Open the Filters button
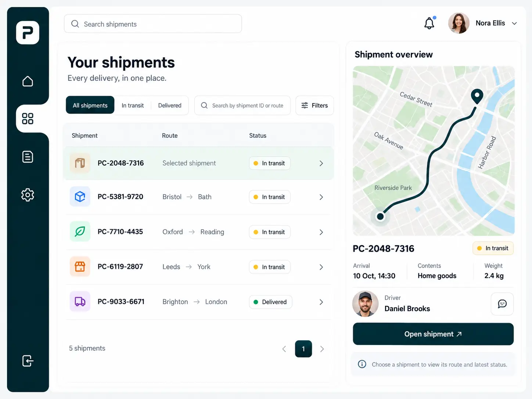The width and height of the screenshot is (532, 399). tap(314, 105)
